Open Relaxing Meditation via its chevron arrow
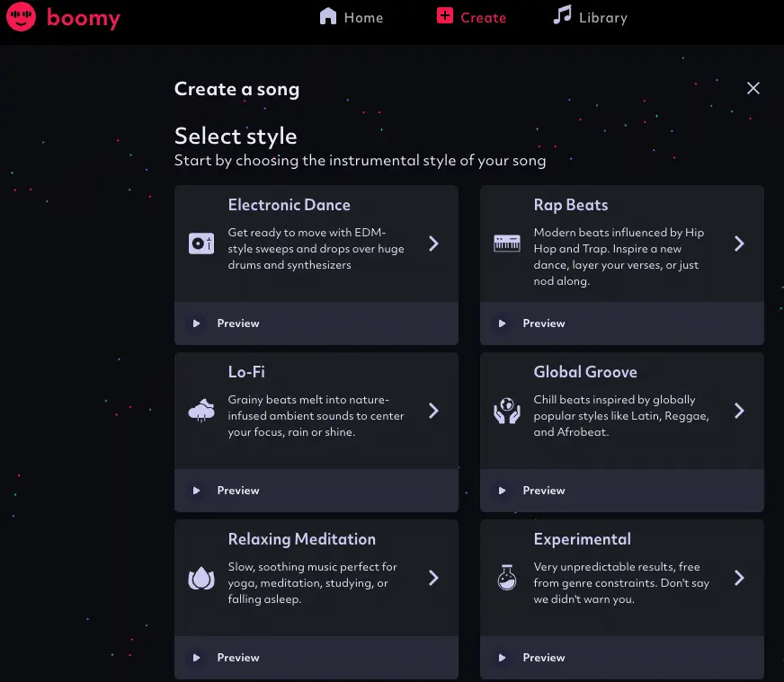Screen dimensions: 784x682 433,578
